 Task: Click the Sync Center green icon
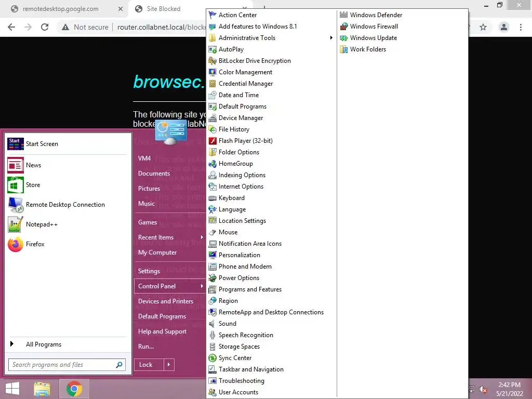pos(212,358)
